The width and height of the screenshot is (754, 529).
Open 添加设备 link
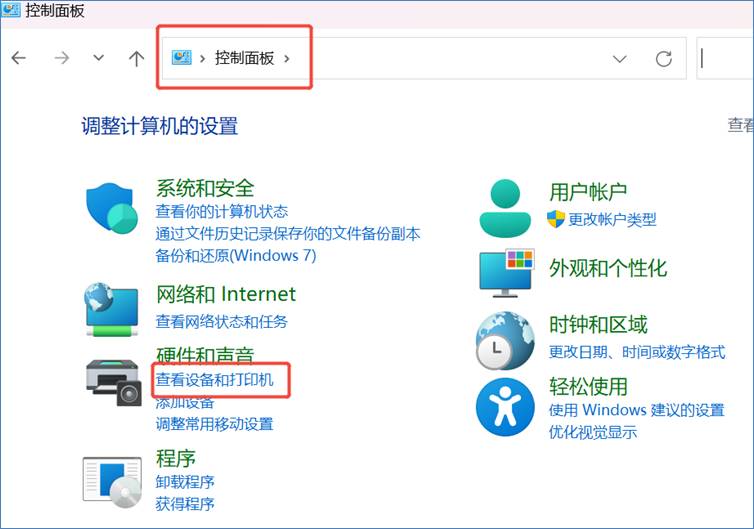coord(185,403)
